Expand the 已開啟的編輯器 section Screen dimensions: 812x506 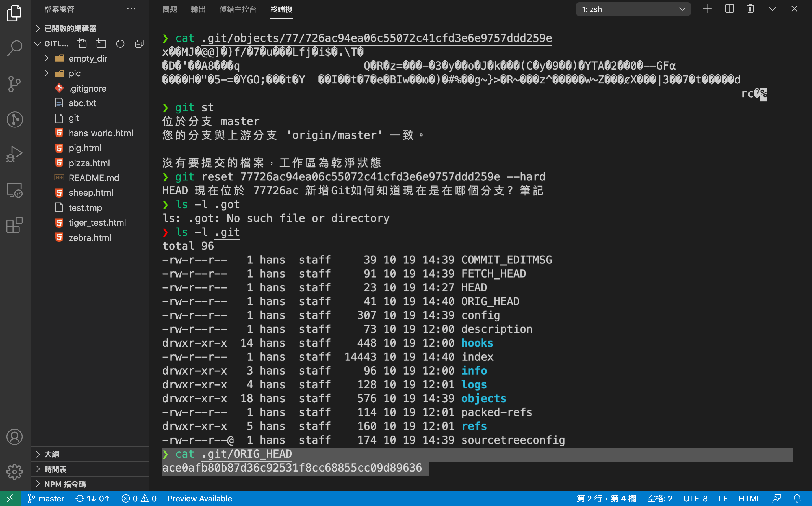[x=90, y=28]
